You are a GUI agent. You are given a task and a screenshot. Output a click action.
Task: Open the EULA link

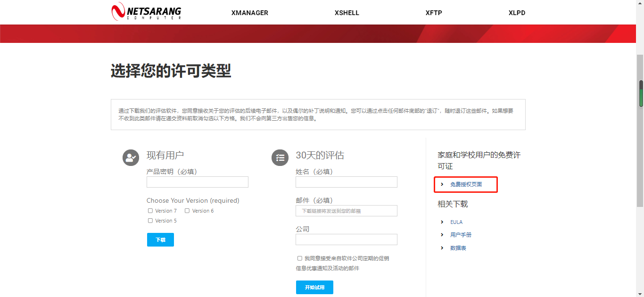click(456, 222)
